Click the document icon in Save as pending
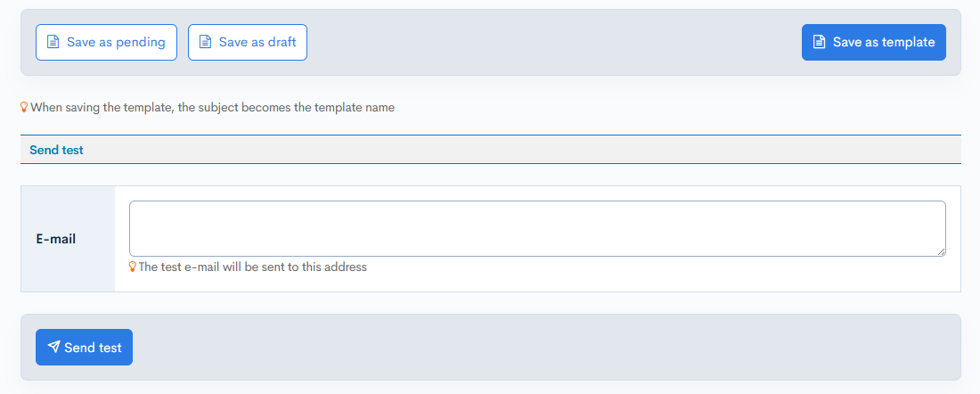Image resolution: width=980 pixels, height=394 pixels. pos(53,42)
